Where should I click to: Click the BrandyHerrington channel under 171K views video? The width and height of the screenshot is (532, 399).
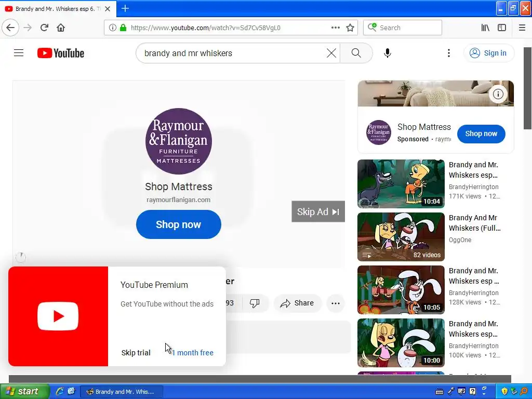tap(474, 187)
